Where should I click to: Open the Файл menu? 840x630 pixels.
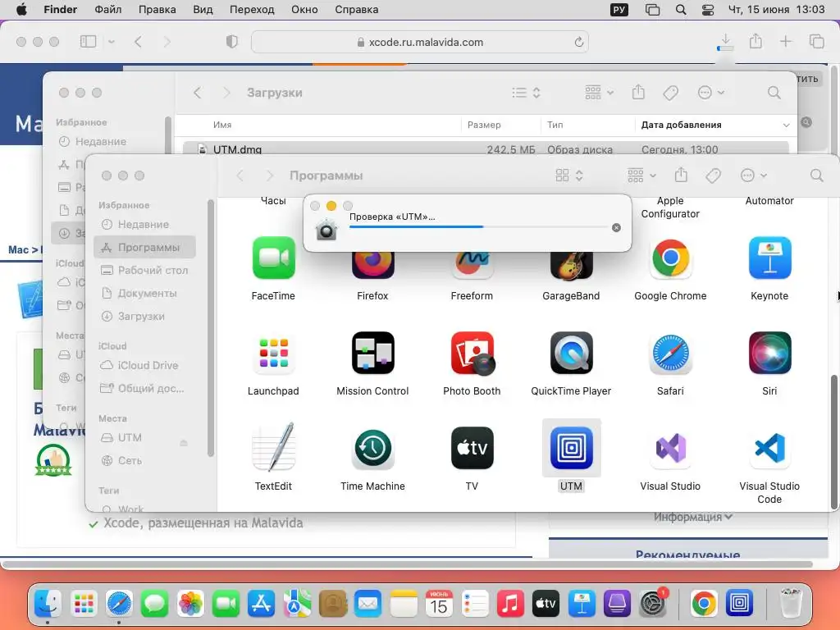pyautogui.click(x=107, y=10)
